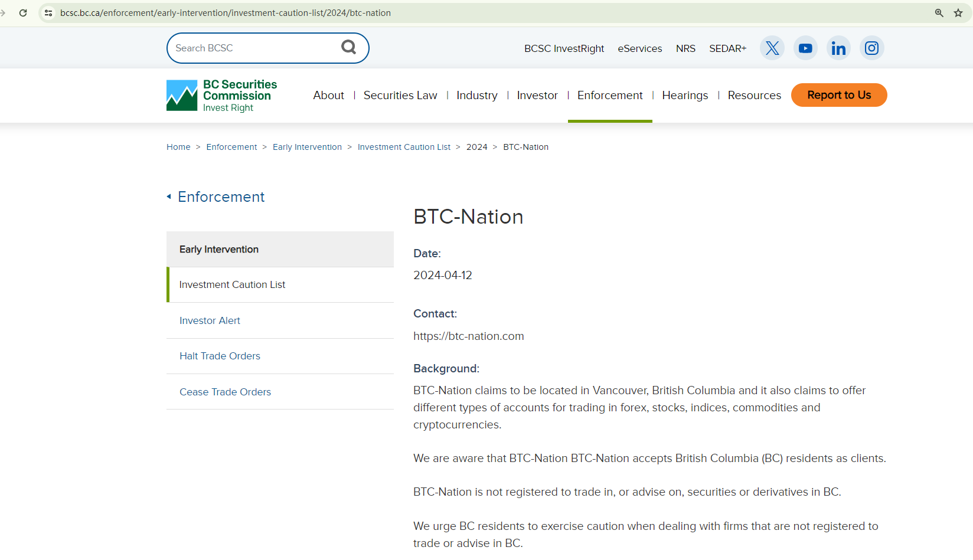This screenshot has height=560, width=973.
Task: Bookmark this page with the star icon
Action: point(958,13)
